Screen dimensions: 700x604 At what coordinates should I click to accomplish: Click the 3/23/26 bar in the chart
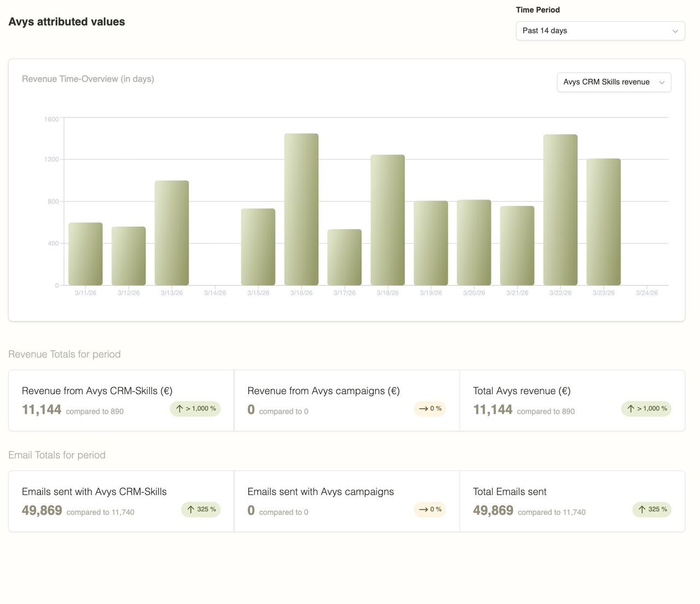click(603, 222)
